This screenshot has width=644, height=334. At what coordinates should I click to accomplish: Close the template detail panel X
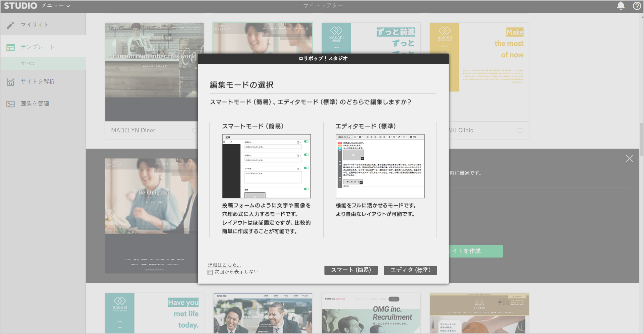click(629, 158)
